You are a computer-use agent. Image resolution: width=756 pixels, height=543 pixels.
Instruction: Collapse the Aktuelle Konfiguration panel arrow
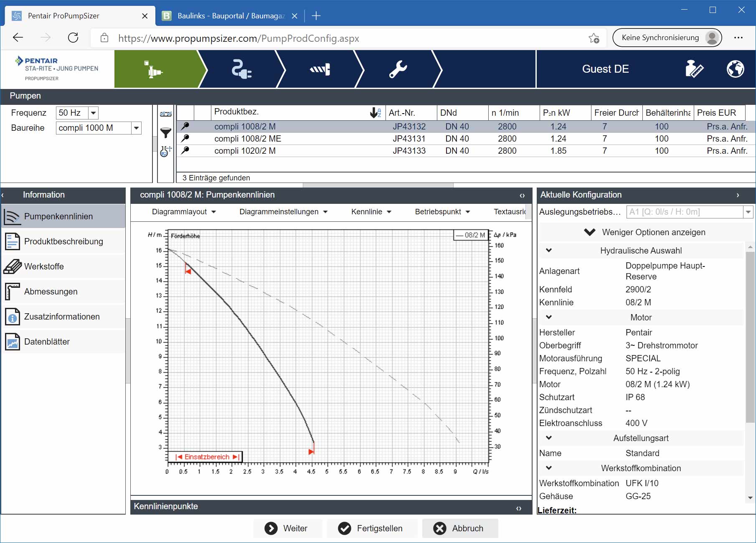click(x=738, y=195)
